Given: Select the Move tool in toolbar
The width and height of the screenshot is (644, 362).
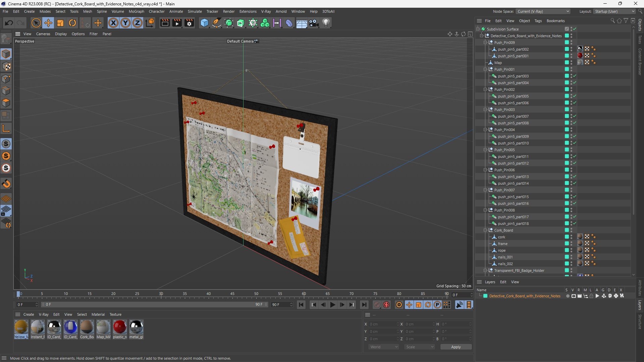Looking at the screenshot, I should (x=48, y=23).
